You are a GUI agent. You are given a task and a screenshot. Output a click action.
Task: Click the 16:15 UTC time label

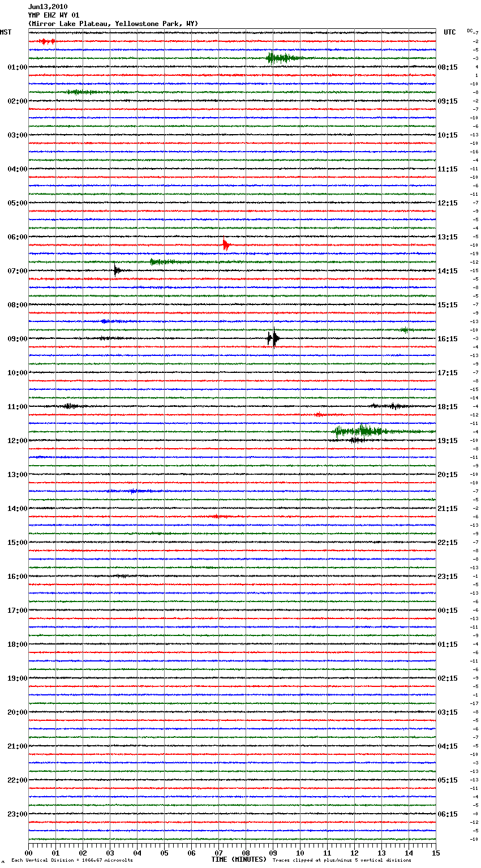point(448,339)
